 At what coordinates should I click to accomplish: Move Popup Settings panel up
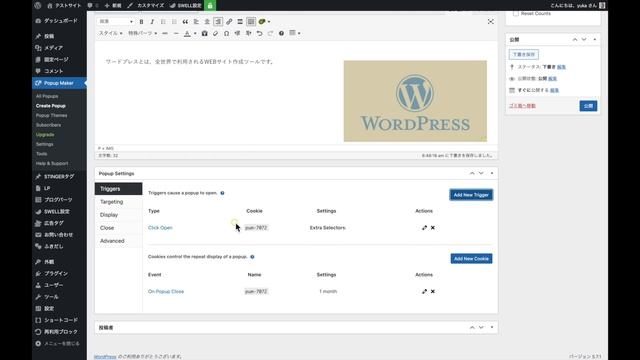click(x=472, y=173)
